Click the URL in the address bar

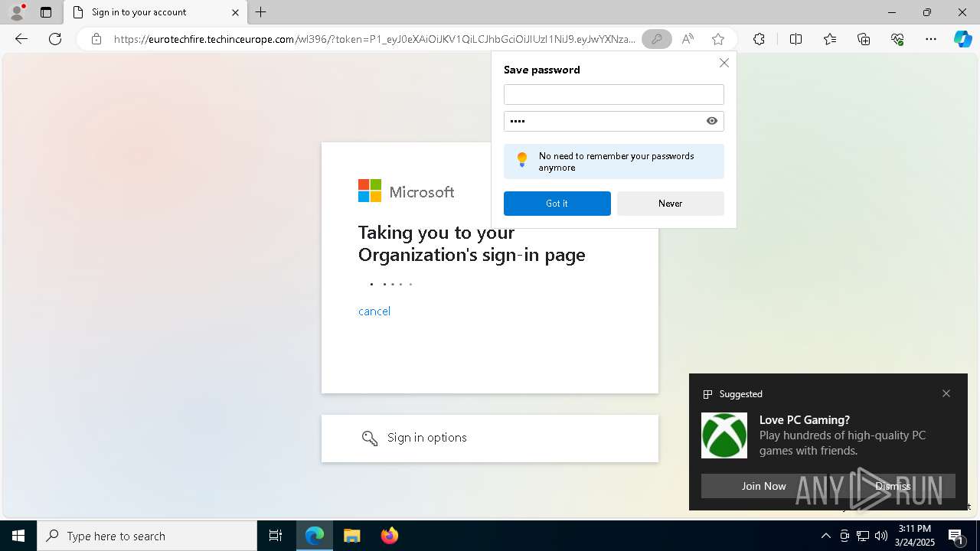[x=374, y=39]
